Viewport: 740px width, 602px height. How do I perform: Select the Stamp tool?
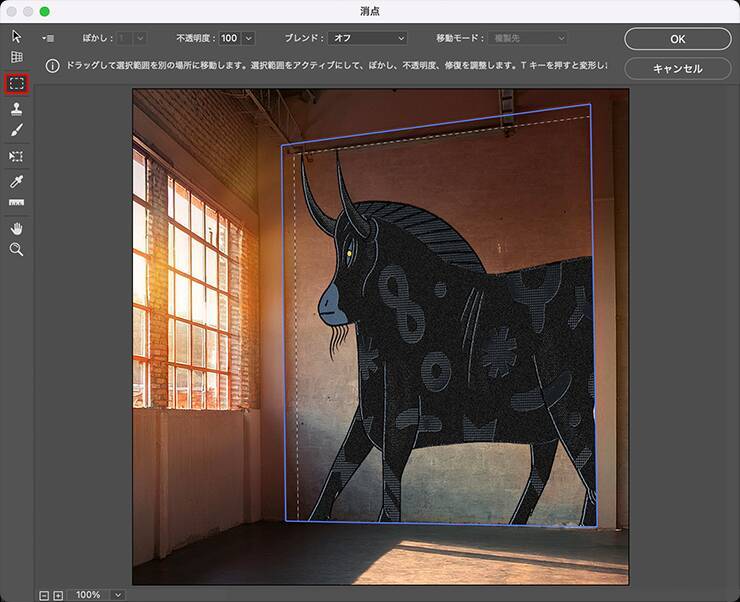(16, 108)
